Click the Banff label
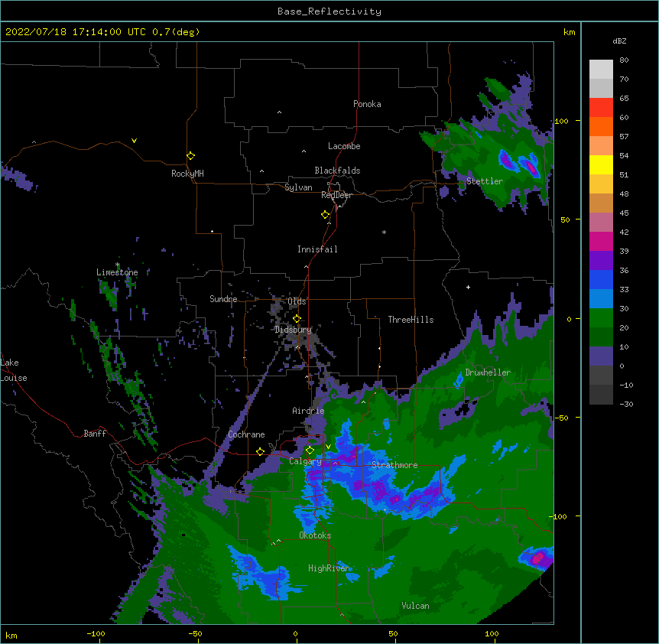The width and height of the screenshot is (659, 644). coord(95,434)
